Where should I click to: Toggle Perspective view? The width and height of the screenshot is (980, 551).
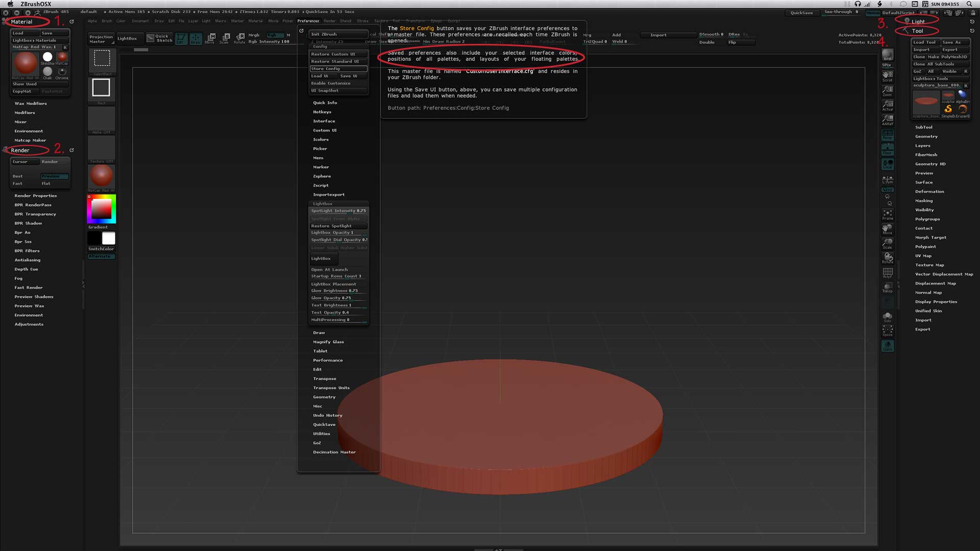pyautogui.click(x=888, y=135)
